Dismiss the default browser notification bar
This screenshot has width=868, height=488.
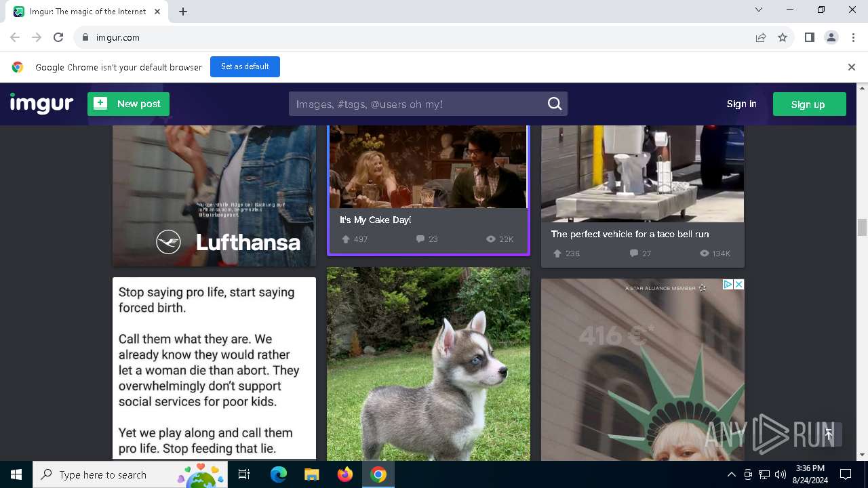[851, 67]
